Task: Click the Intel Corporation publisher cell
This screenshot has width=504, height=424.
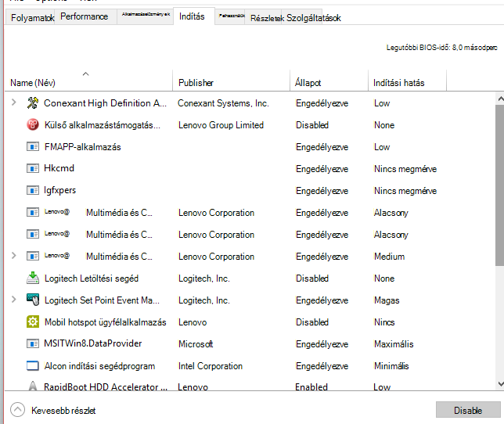Action: pyautogui.click(x=211, y=366)
